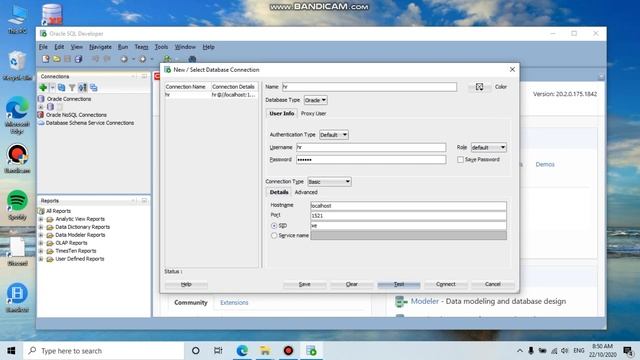Enable the Save Password checkbox

click(460, 160)
